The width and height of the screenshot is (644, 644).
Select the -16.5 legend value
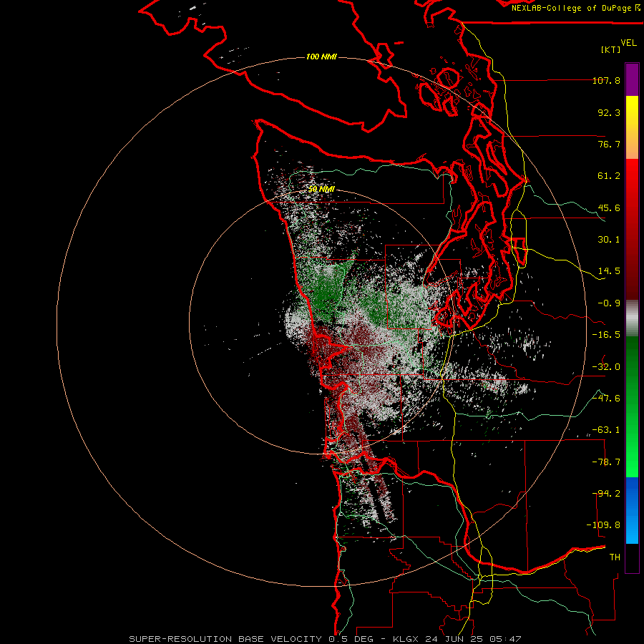606,335
